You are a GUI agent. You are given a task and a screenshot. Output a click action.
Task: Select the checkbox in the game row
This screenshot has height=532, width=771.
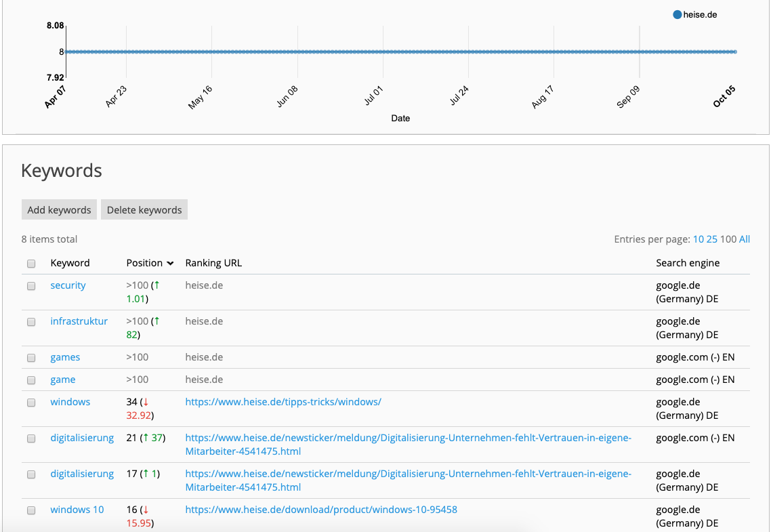click(x=31, y=380)
